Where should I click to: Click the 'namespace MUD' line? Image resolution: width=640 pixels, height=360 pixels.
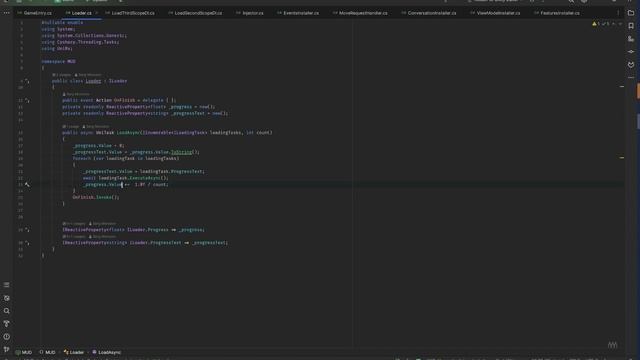pyautogui.click(x=58, y=62)
